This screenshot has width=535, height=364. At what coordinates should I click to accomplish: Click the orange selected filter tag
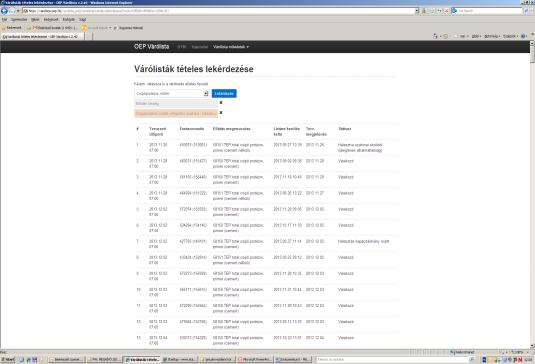click(x=176, y=113)
